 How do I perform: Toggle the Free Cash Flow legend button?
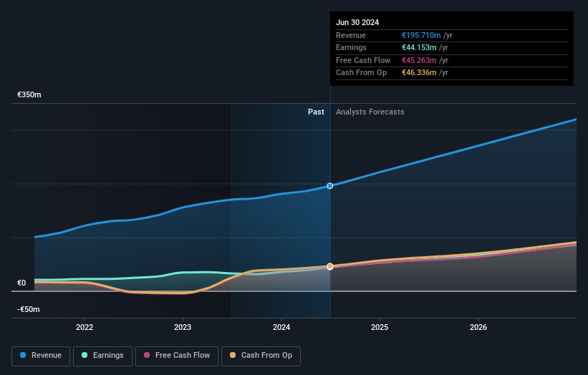(x=177, y=356)
